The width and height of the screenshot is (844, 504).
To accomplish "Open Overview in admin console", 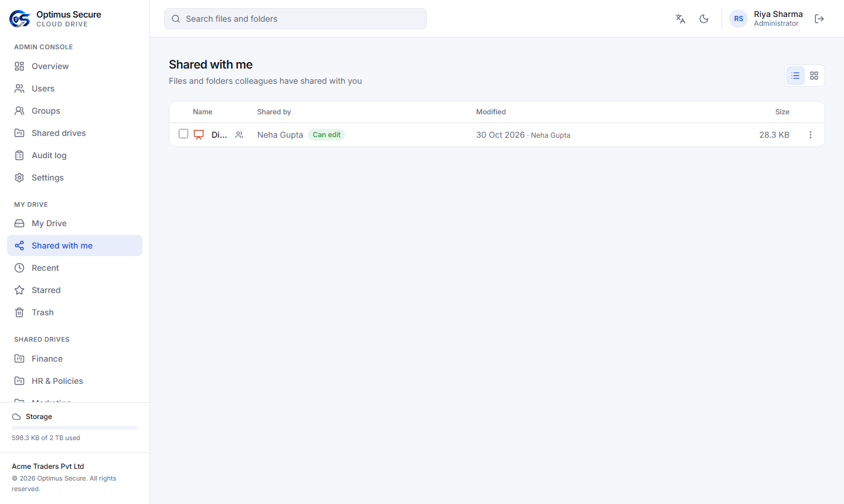I will (x=75, y=66).
